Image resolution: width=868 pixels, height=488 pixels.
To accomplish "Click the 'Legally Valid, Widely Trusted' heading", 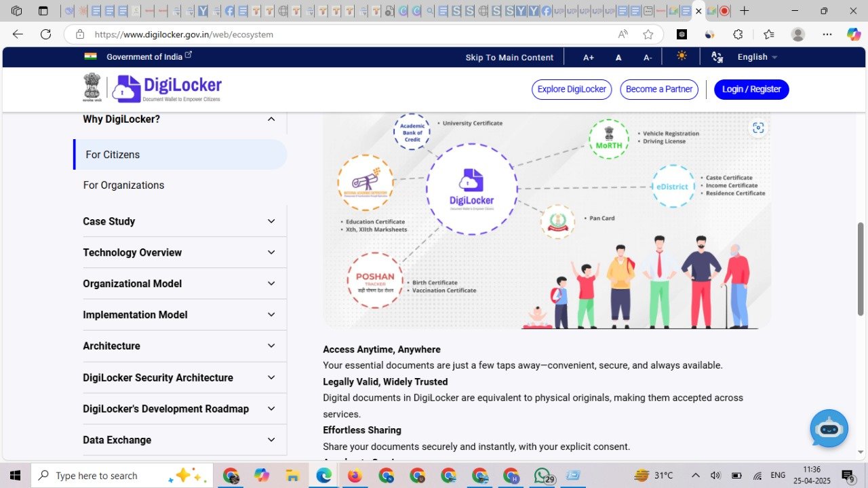I will coord(385,381).
